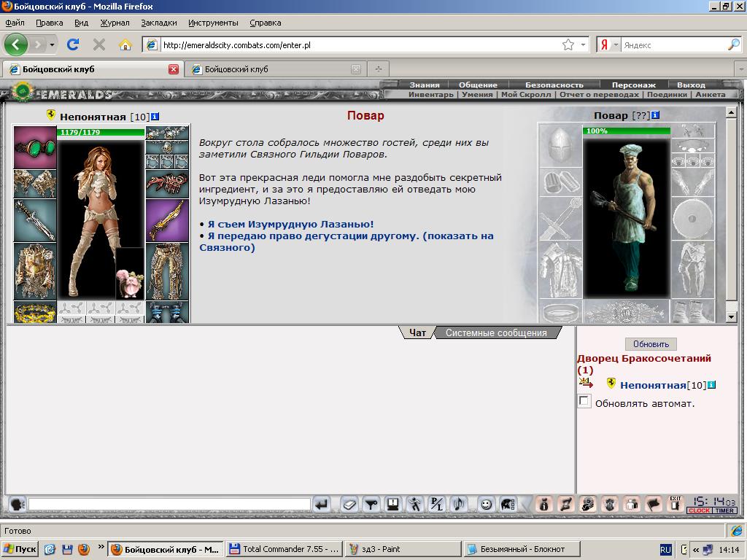Click the chat speaker head icon
Screen dimensions: 747x560
(18, 504)
